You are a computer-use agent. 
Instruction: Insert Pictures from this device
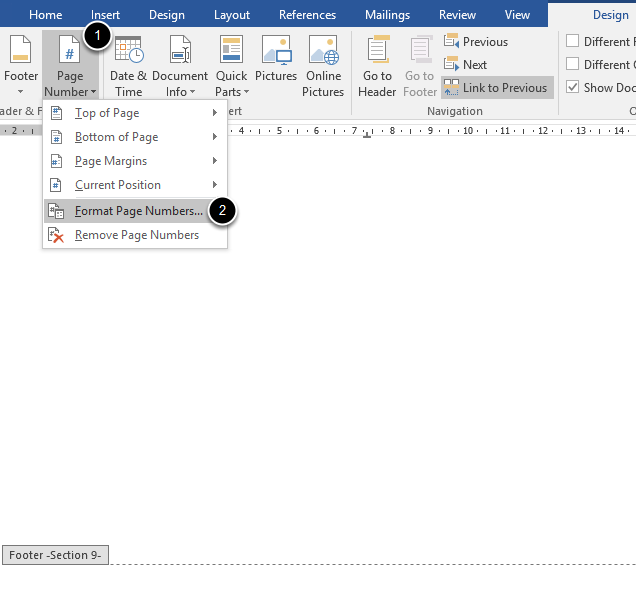pos(276,49)
